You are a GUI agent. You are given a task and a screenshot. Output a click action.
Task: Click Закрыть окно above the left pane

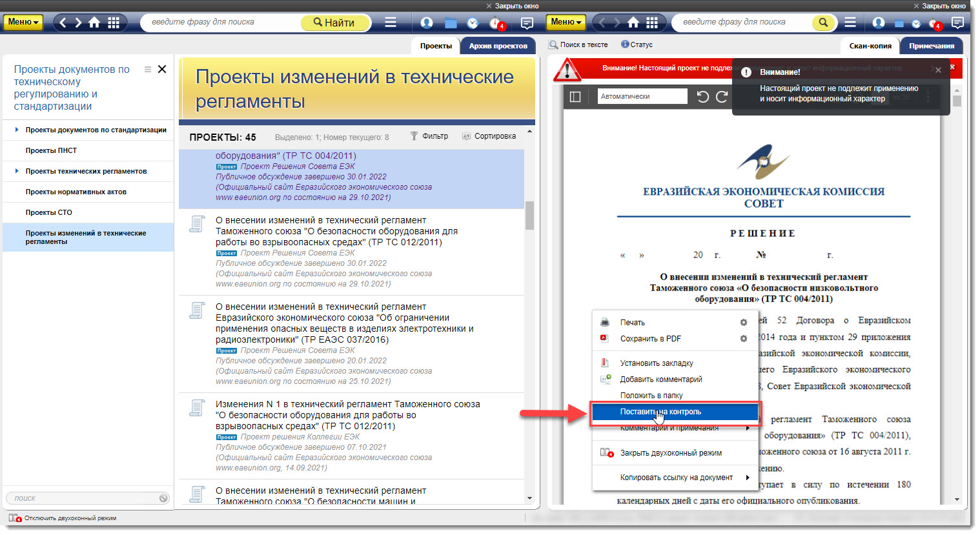click(x=513, y=6)
